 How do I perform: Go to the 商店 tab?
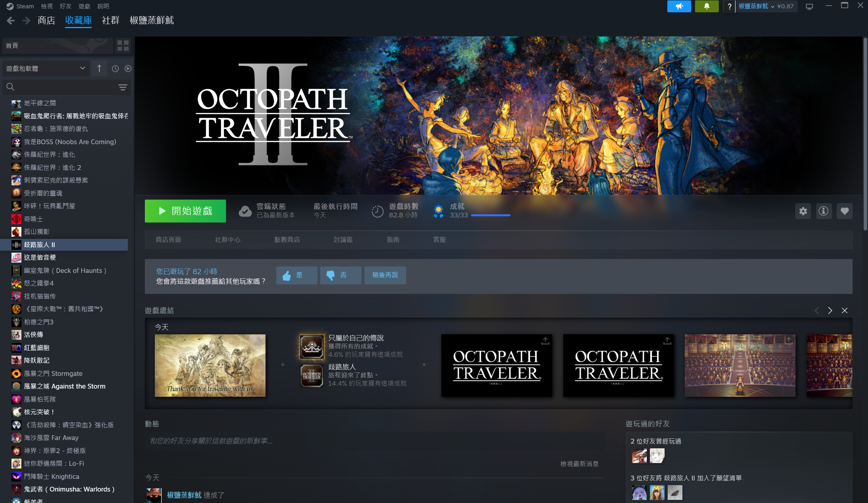pyautogui.click(x=46, y=21)
